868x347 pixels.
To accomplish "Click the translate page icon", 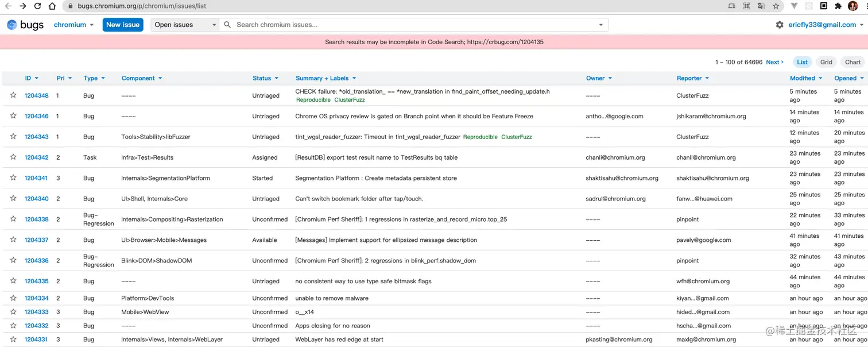I will 761,6.
